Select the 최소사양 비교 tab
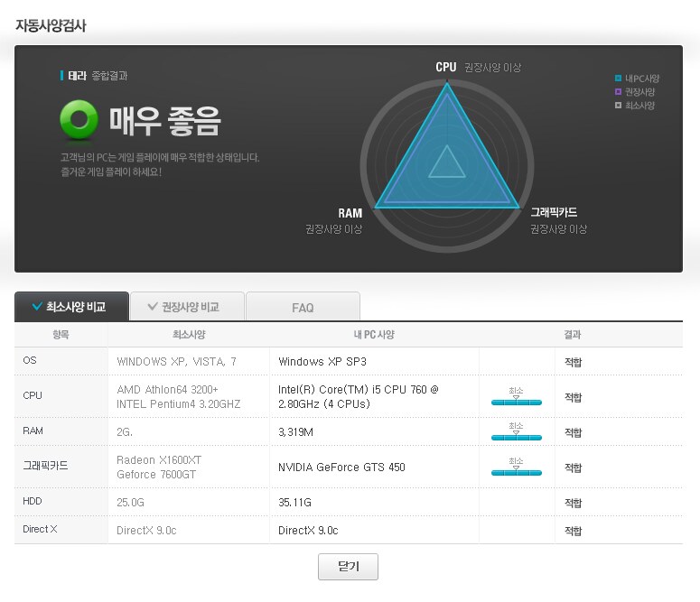The width and height of the screenshot is (700, 602). tap(72, 307)
